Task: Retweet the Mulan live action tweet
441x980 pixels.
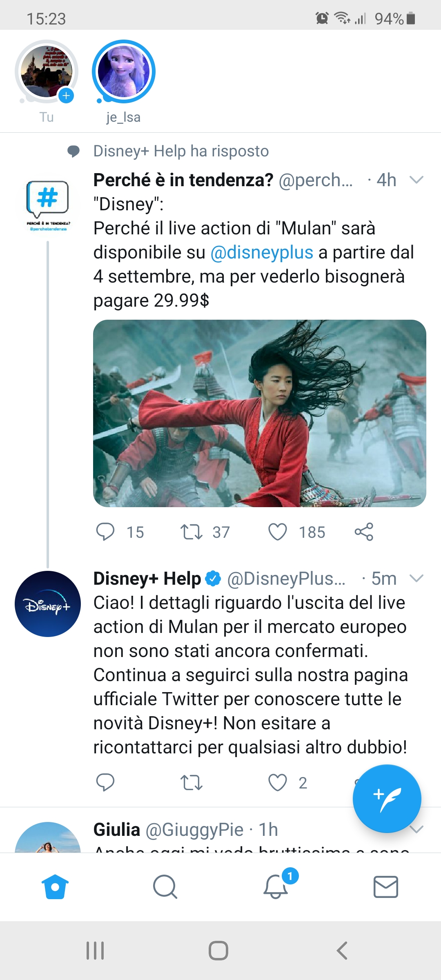Action: pos(192,532)
